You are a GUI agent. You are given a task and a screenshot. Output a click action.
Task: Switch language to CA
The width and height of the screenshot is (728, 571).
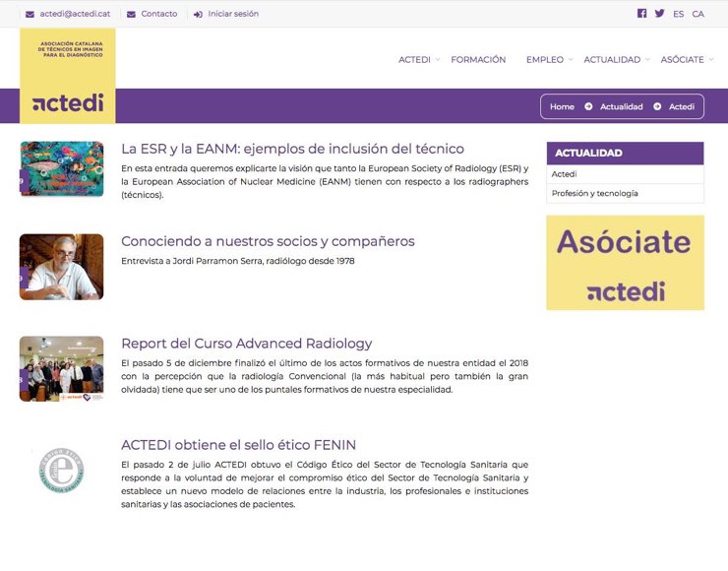698,14
